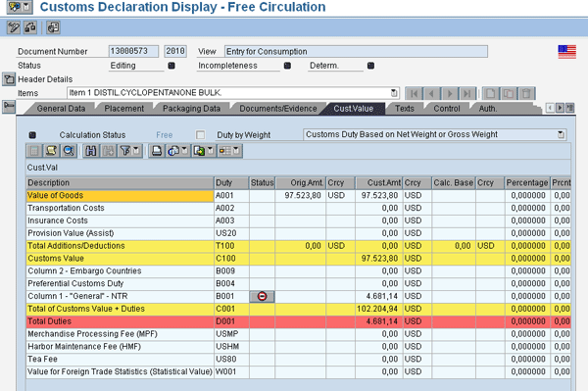Select the Value of Goods row
The height and width of the screenshot is (391, 588).
pos(299,195)
